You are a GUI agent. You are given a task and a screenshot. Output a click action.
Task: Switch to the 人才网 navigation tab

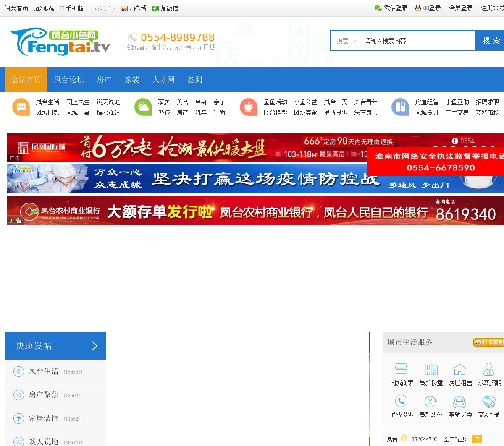pyautogui.click(x=163, y=80)
